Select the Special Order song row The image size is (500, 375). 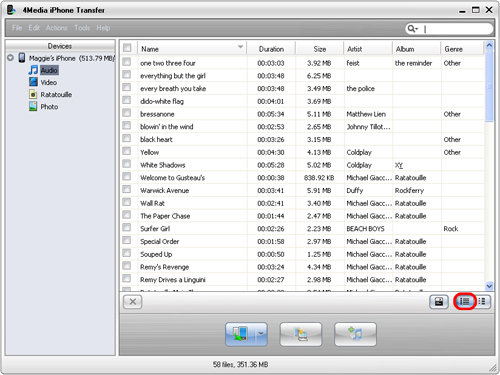[302, 241]
